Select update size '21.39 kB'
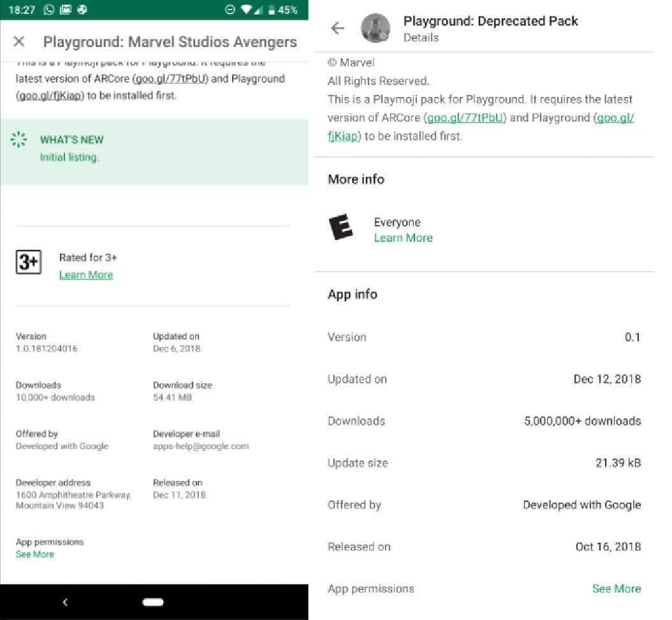This screenshot has height=620, width=672. (618, 463)
